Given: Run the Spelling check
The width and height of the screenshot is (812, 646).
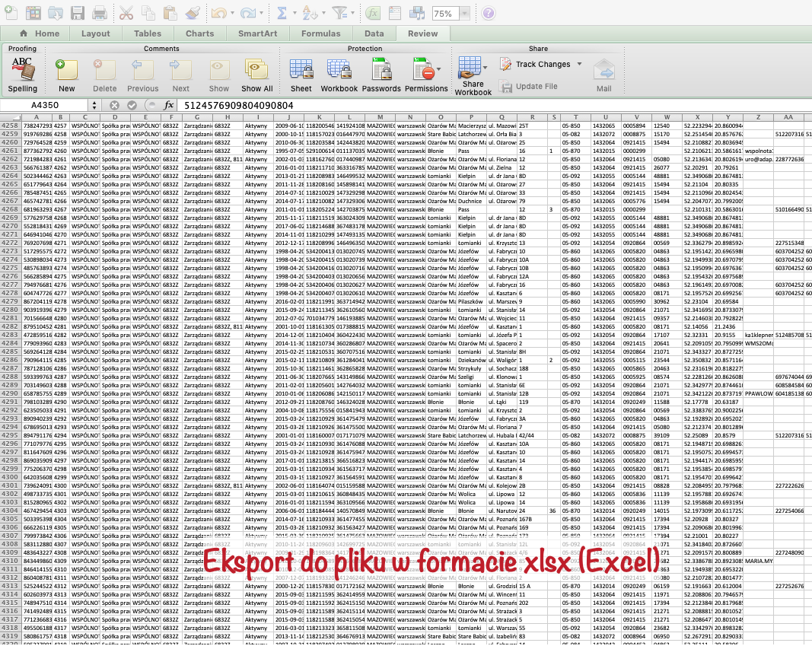Looking at the screenshot, I should tap(22, 75).
